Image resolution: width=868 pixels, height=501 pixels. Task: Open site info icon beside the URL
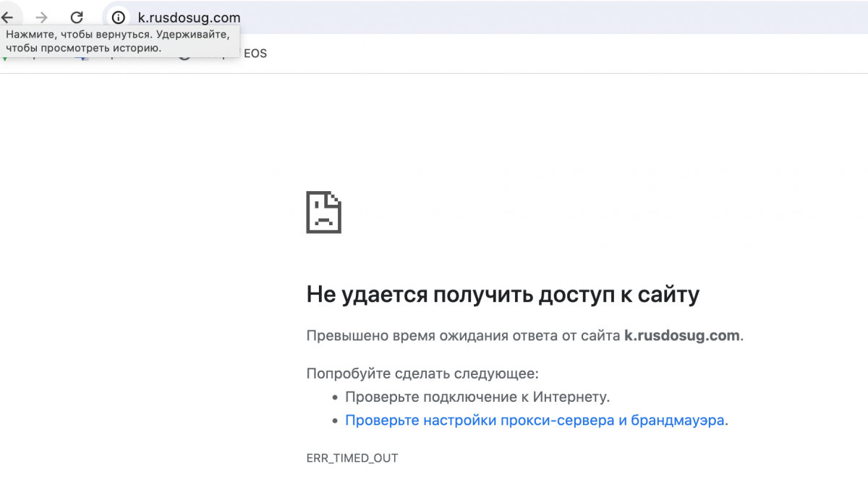(x=118, y=18)
